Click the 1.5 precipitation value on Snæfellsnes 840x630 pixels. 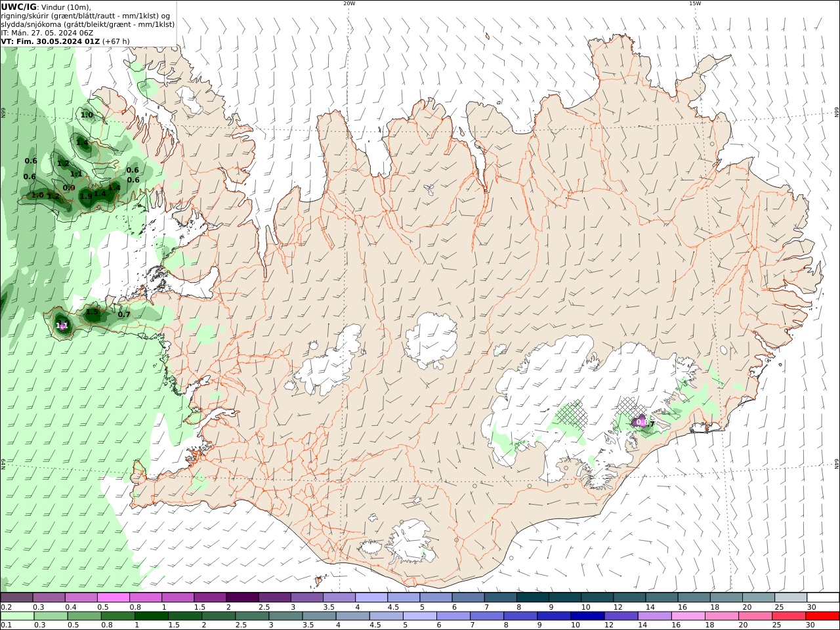[x=92, y=312]
